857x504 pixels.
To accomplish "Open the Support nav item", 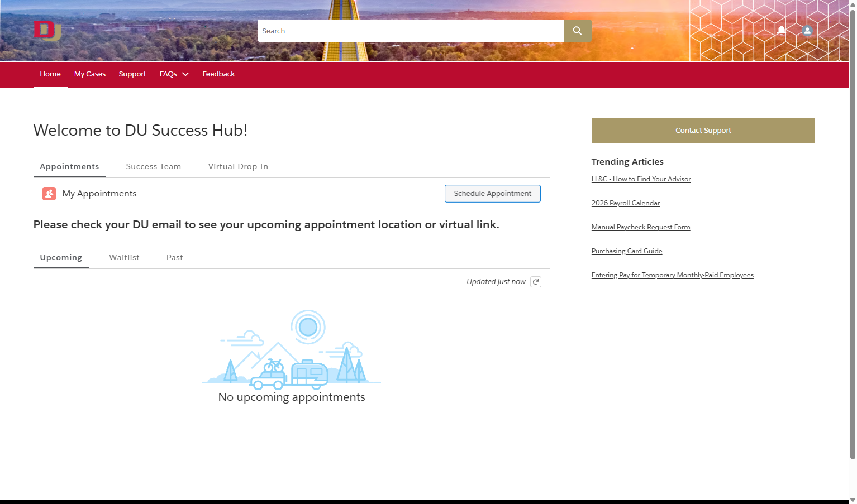I will coord(132,74).
